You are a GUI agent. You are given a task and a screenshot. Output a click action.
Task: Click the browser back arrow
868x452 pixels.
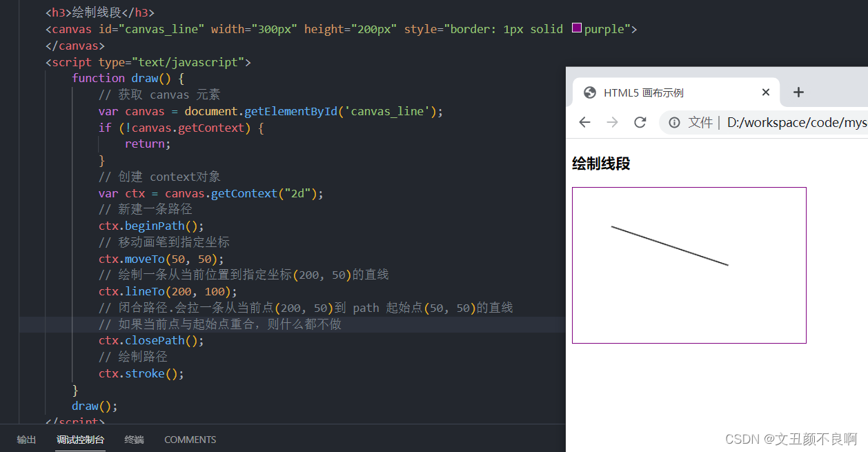[x=584, y=122]
